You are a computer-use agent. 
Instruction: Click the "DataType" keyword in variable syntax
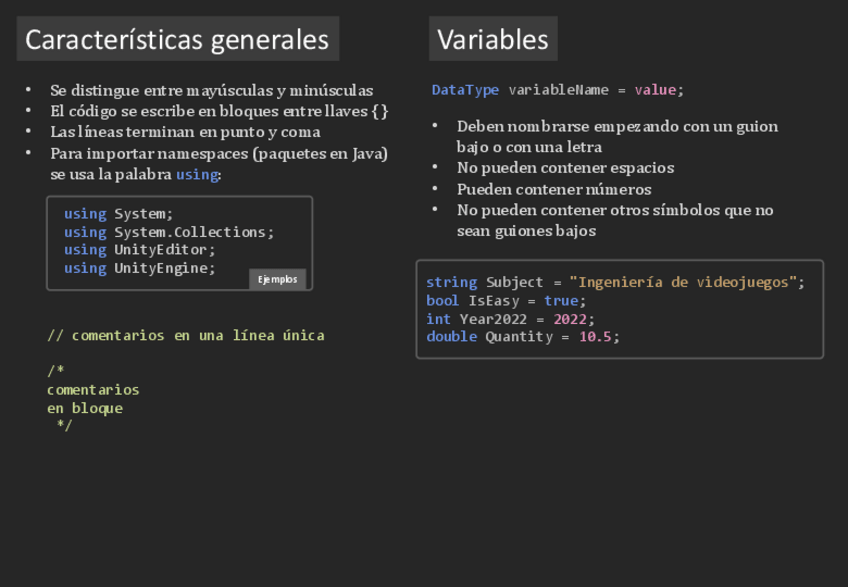tap(465, 90)
